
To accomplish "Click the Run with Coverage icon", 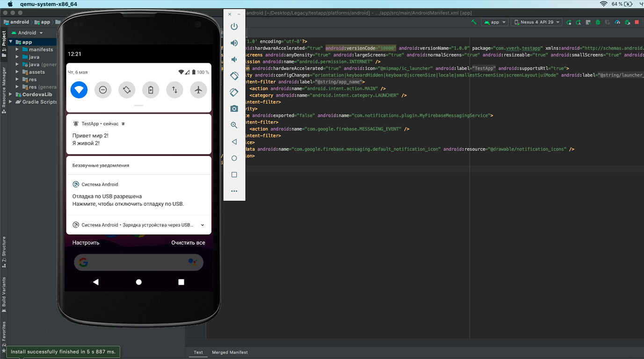I will [608, 22].
